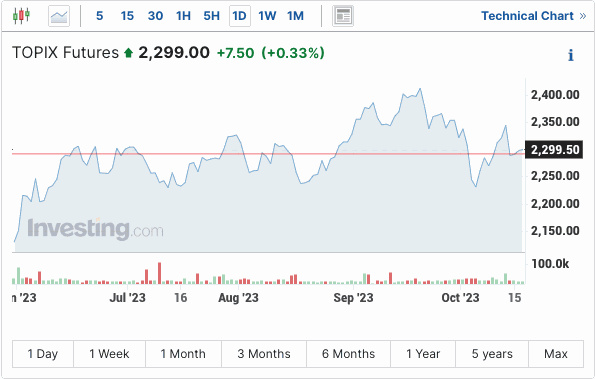
Task: Click the +7.50 change value
Action: tap(235, 53)
